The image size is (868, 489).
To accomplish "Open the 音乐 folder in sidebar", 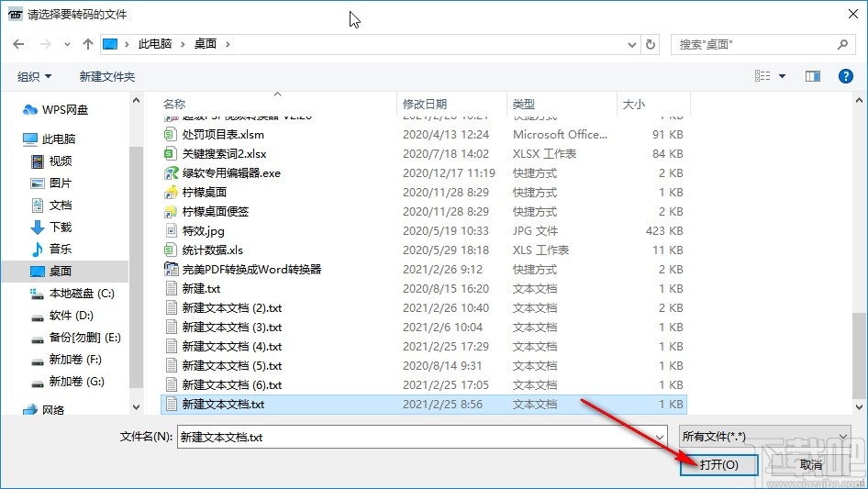I will [x=51, y=250].
